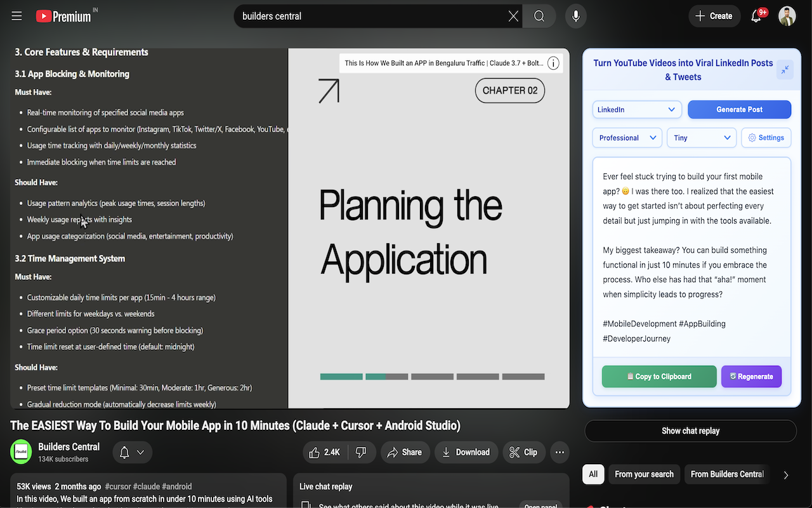
Task: Download the video
Action: click(466, 452)
